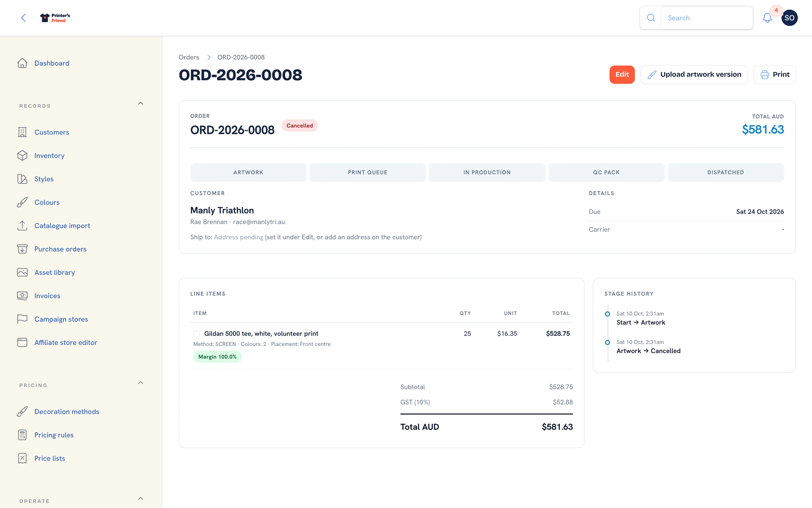Click the Dashboard home icon

[22, 63]
